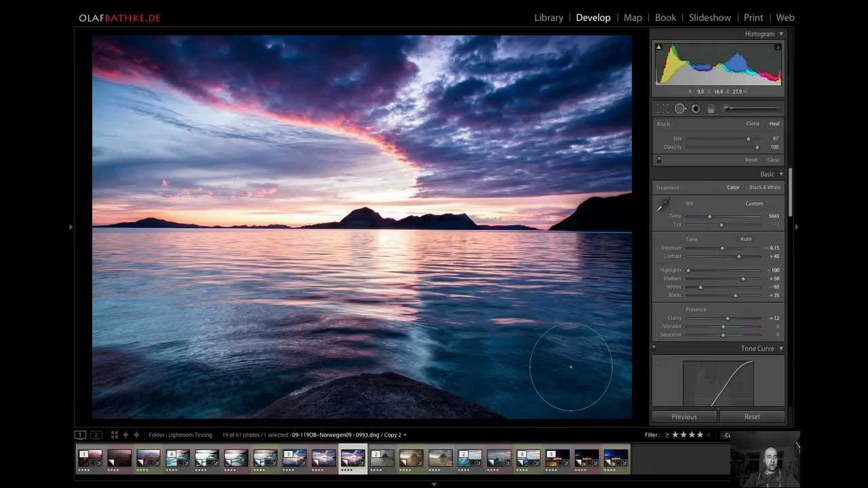Collapse the left panel with side arrow
The width and height of the screenshot is (868, 488).
coord(71,227)
